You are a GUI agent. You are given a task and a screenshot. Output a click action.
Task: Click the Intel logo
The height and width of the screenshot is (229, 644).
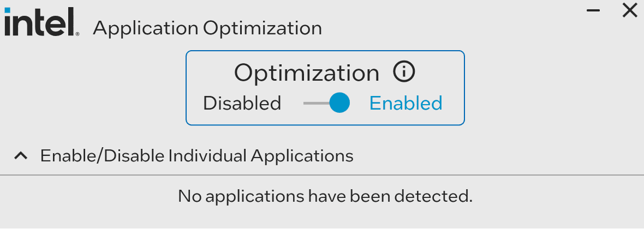[40, 23]
